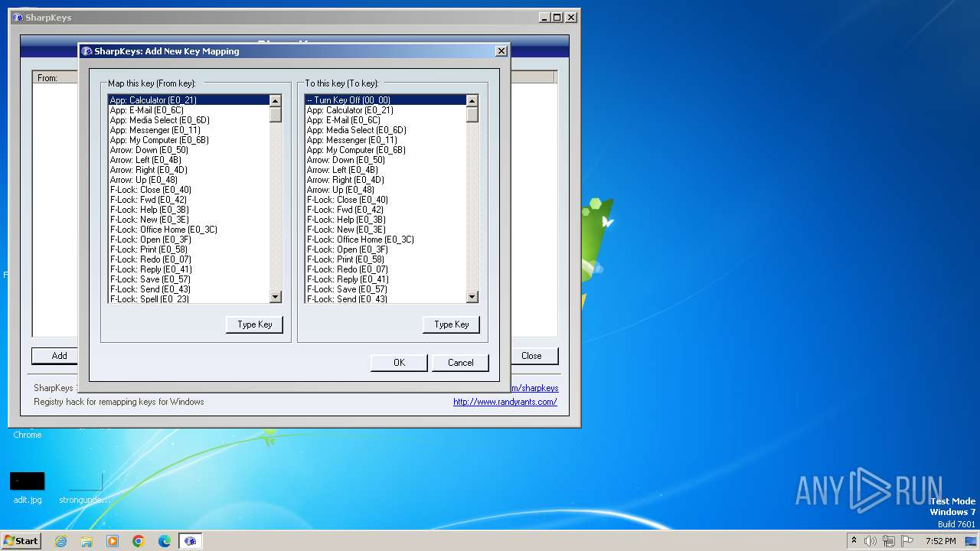
Task: Select F-Lock: Open in To list
Action: (386, 249)
